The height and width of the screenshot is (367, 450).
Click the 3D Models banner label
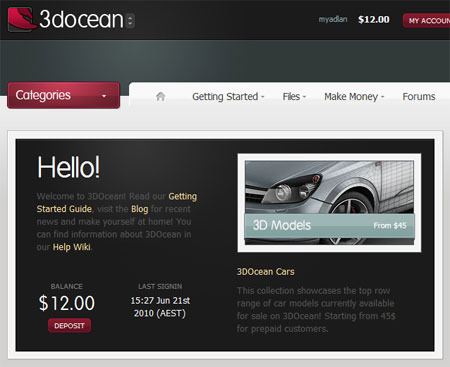(282, 225)
